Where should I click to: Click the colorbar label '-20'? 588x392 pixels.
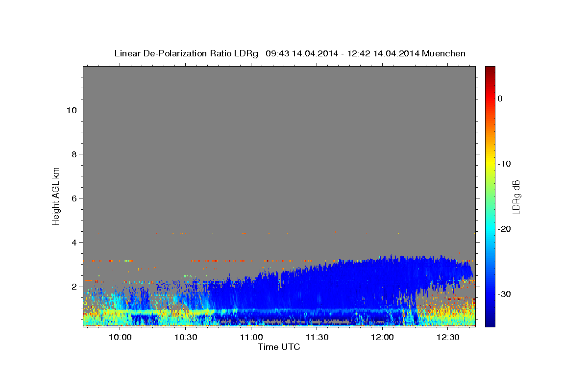point(504,229)
